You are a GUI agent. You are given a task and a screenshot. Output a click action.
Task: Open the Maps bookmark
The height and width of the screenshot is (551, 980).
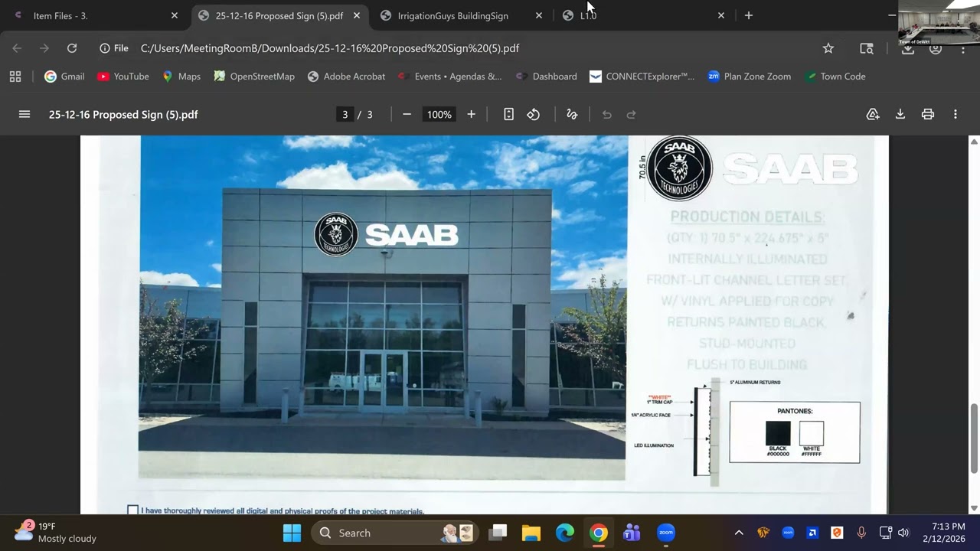coord(181,77)
